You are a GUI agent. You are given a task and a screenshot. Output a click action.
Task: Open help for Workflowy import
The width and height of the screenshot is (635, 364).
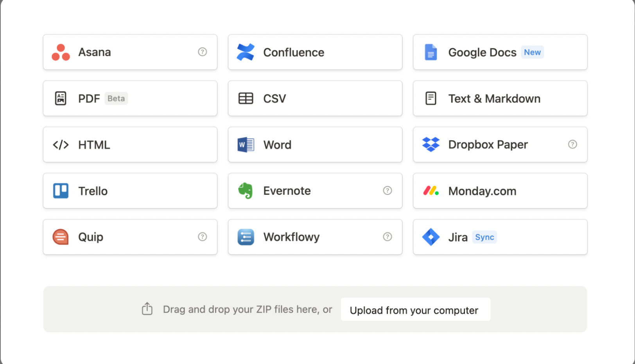[387, 237]
